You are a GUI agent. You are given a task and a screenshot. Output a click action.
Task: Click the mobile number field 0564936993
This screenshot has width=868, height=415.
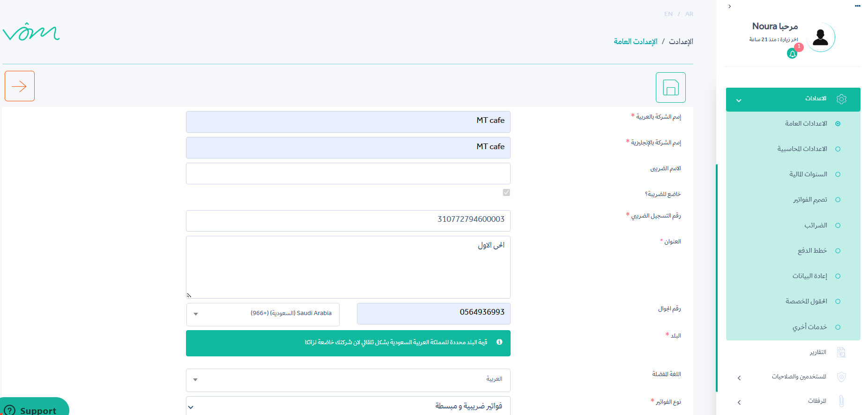click(x=434, y=314)
